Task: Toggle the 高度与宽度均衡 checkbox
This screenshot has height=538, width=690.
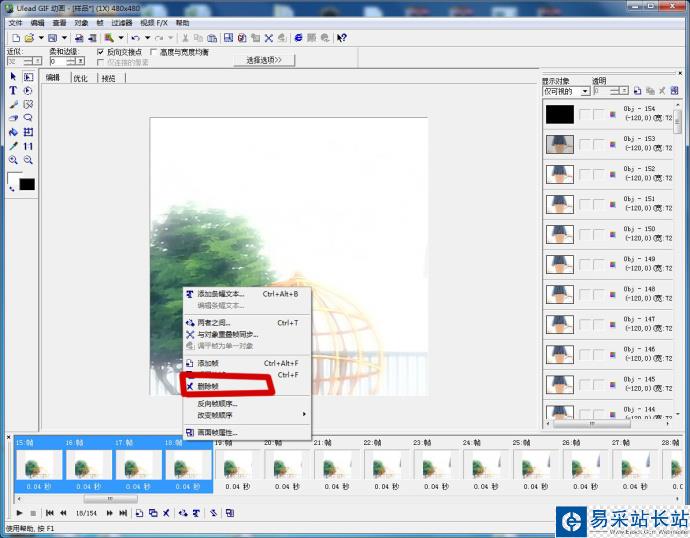Action: pos(154,52)
